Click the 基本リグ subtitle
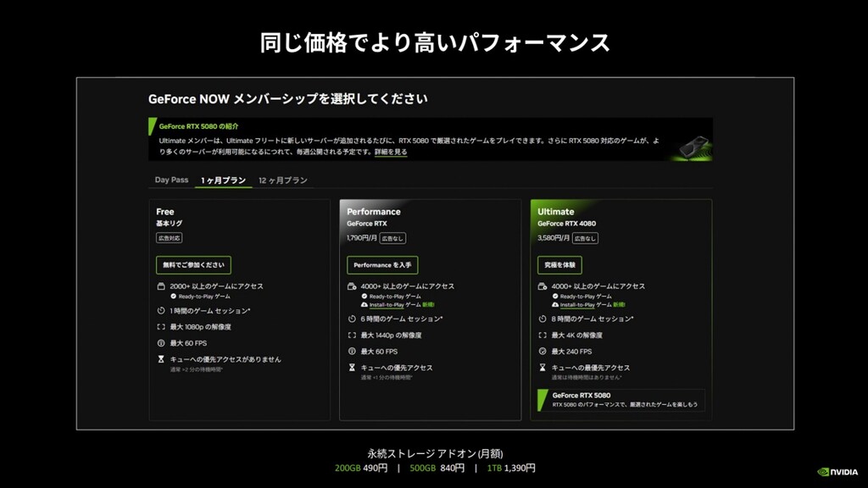This screenshot has height=488, width=868. (x=169, y=224)
